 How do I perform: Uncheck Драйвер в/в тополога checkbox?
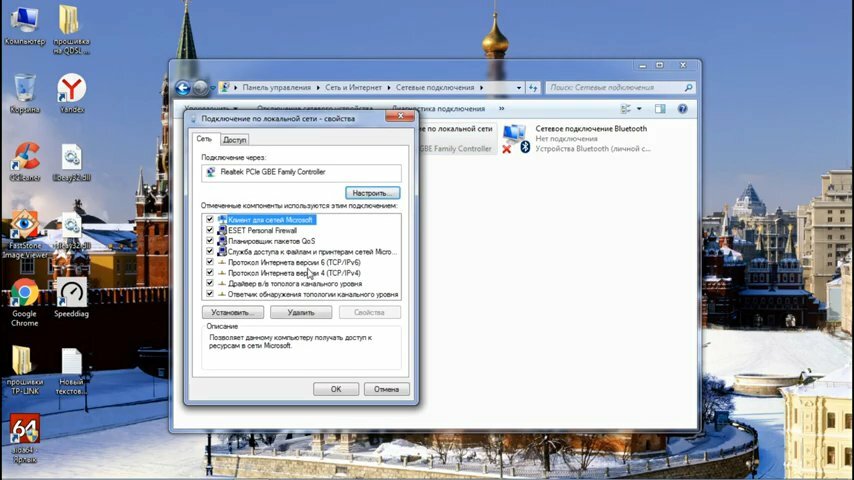(x=210, y=283)
